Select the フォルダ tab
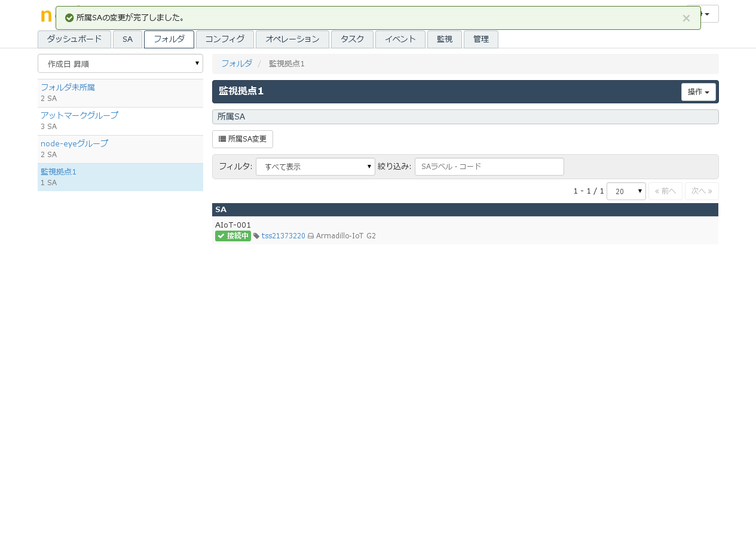The height and width of the screenshot is (552, 756). (x=169, y=39)
